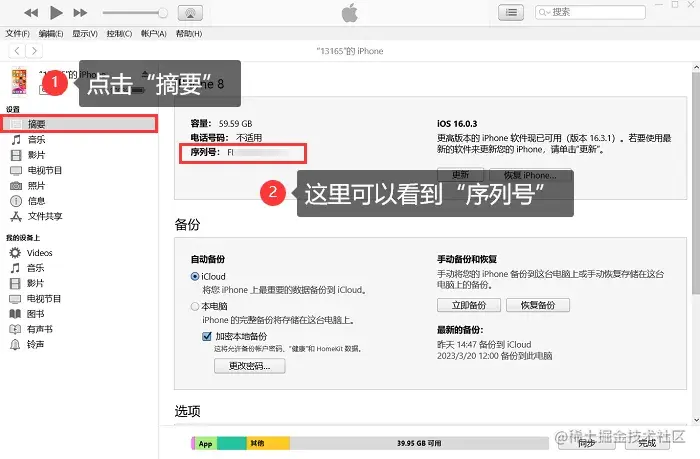
Task: Select 文件共享 apps icon in sidebar
Action: click(16, 217)
